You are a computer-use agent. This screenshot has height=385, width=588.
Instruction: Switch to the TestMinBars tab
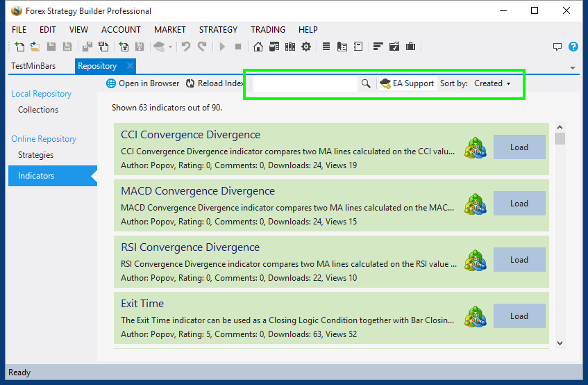[33, 66]
